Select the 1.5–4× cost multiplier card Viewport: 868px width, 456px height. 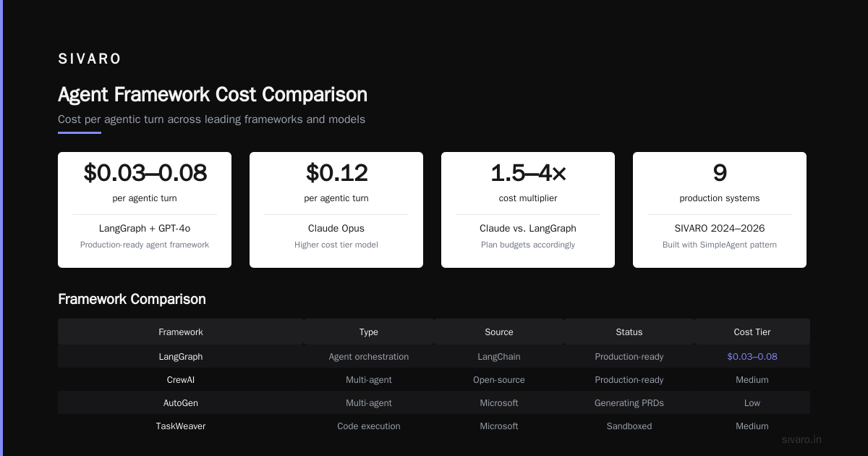click(528, 210)
